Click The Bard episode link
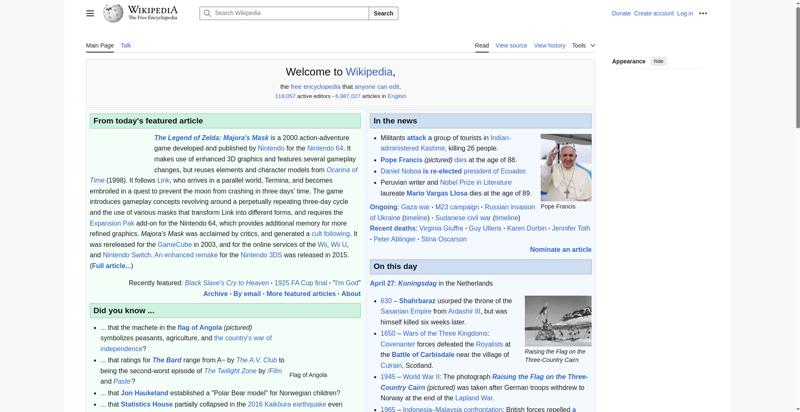800x412 pixels. click(166, 360)
